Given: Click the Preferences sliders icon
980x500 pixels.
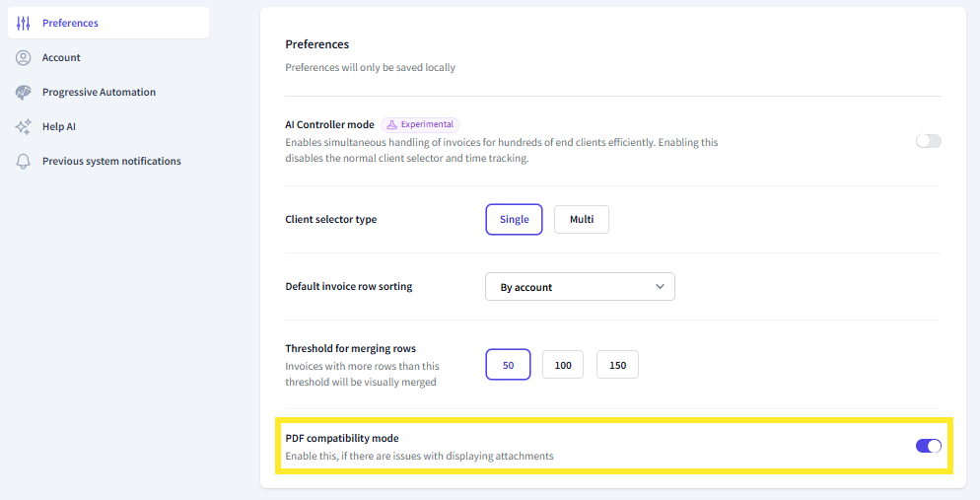Looking at the screenshot, I should [x=24, y=23].
